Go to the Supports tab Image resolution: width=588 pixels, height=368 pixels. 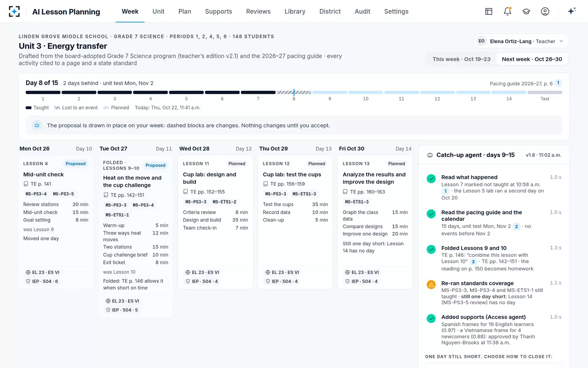point(218,11)
